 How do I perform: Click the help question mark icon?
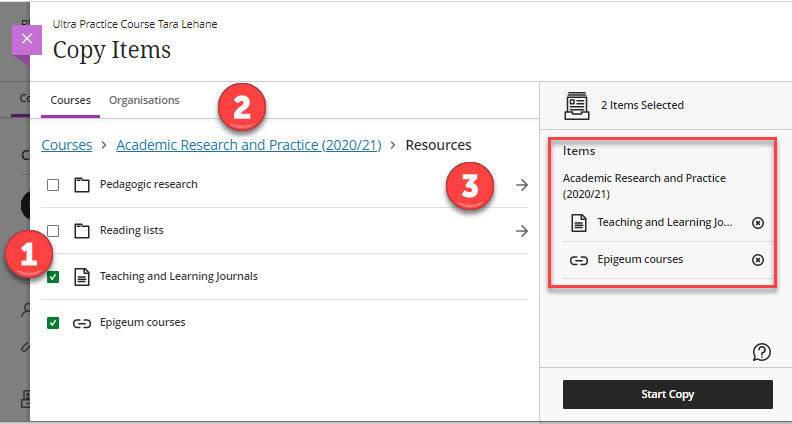point(761,351)
